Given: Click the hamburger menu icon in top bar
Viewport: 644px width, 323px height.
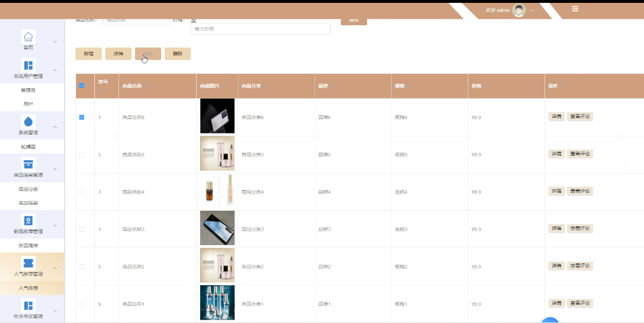Looking at the screenshot, I should coord(575,9).
